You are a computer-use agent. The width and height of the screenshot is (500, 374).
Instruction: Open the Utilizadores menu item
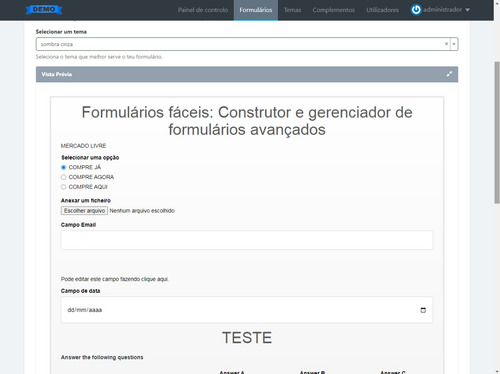[x=382, y=10]
